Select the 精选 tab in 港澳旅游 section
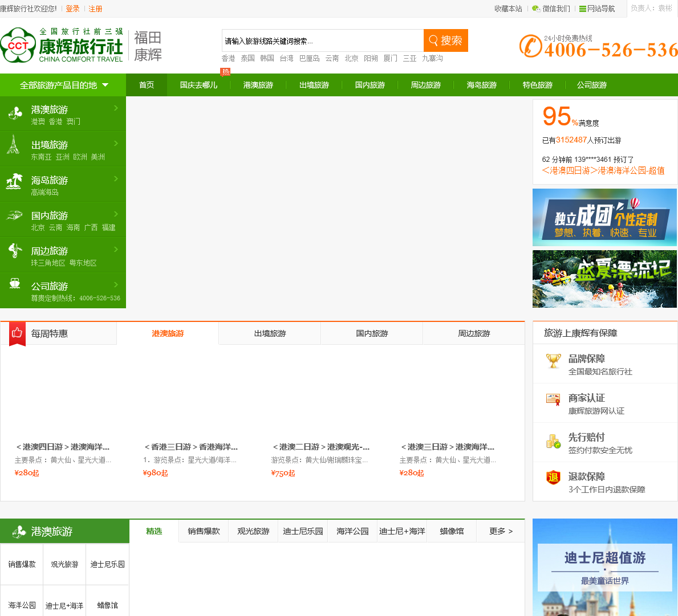 (154, 531)
